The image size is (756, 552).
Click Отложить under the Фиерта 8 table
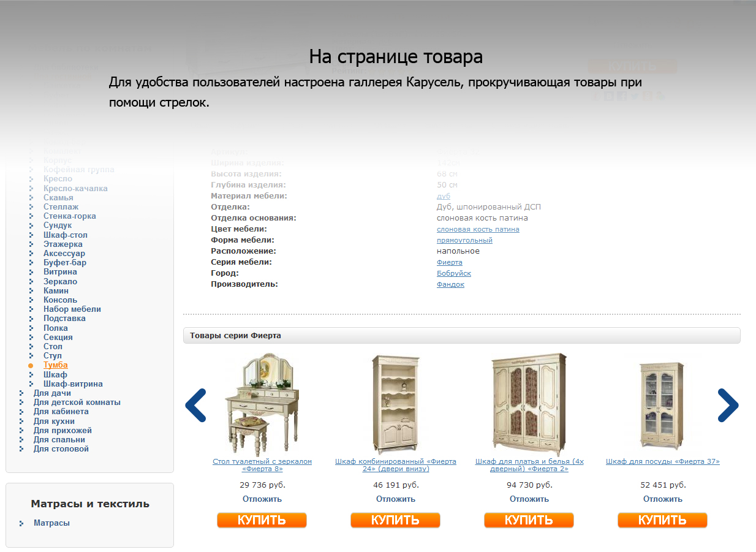coord(262,499)
